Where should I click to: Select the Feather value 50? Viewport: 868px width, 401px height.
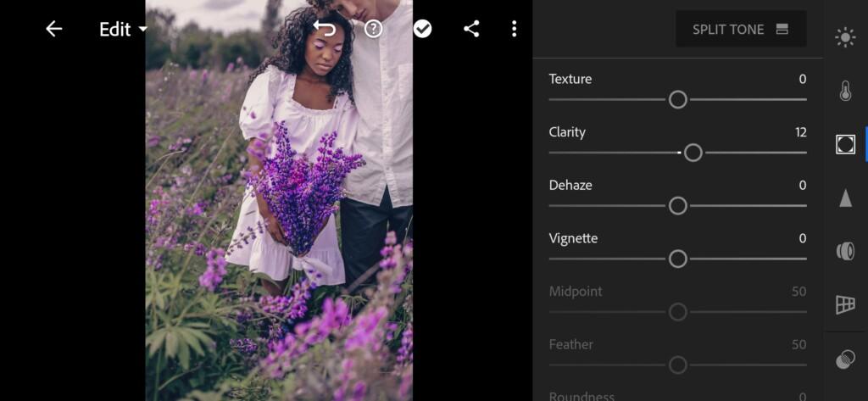(798, 344)
